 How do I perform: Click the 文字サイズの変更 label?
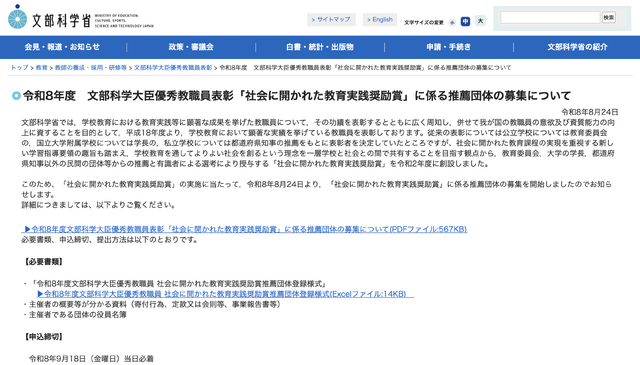(424, 22)
